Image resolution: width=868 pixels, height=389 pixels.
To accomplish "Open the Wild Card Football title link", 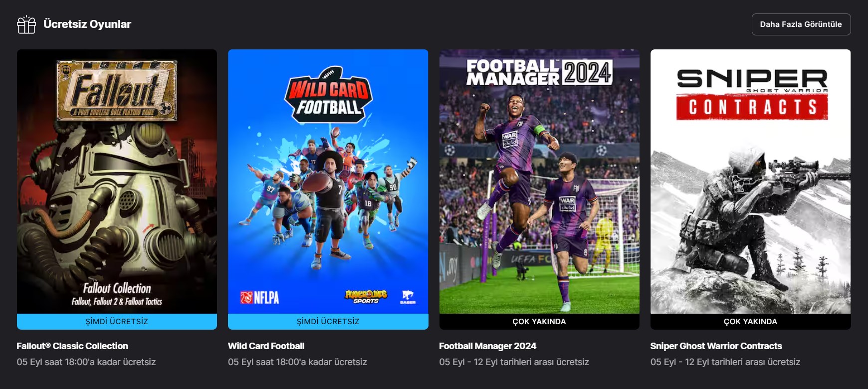I will [x=266, y=346].
